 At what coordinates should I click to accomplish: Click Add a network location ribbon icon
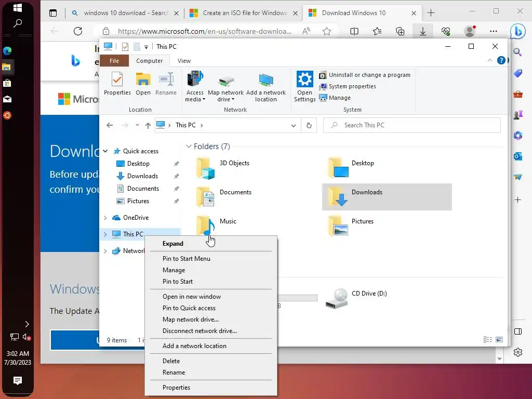click(x=265, y=87)
